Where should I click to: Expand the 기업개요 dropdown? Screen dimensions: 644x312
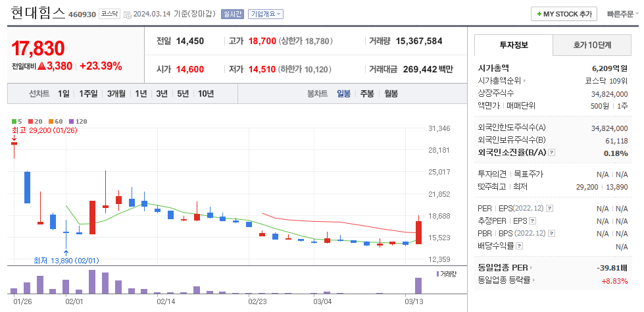265,14
